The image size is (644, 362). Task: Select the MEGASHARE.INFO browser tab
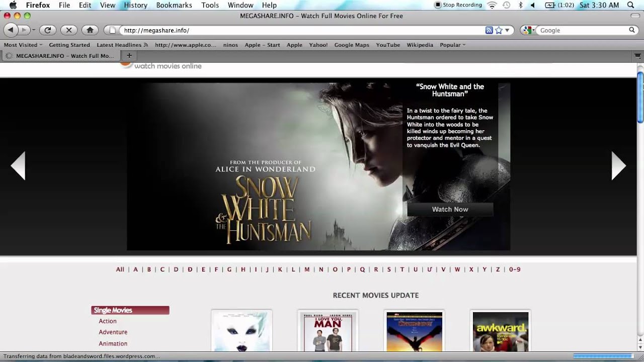pos(60,56)
